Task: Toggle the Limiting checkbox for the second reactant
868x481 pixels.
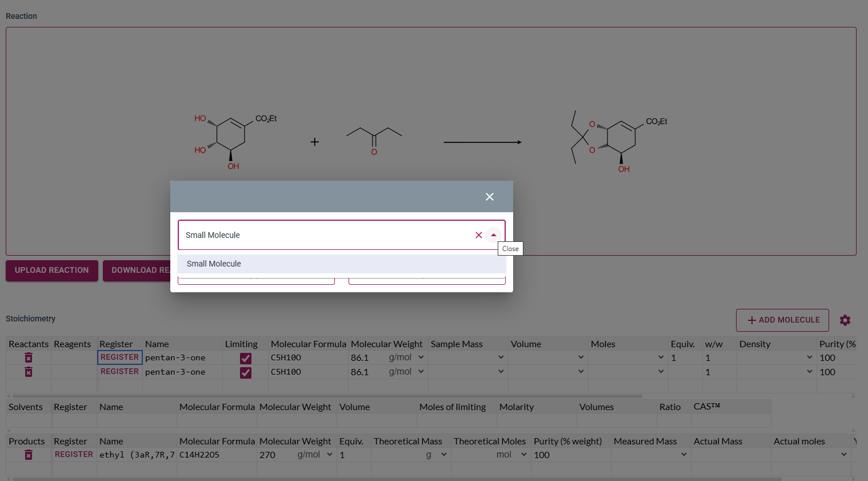Action: coord(246,372)
